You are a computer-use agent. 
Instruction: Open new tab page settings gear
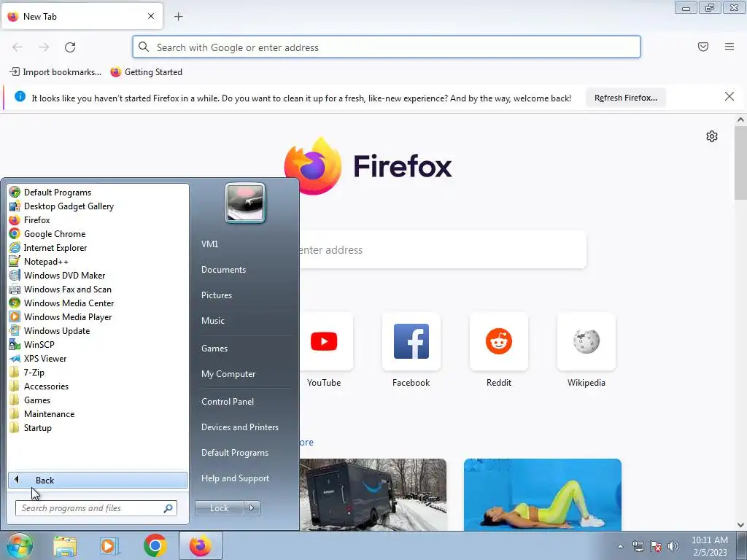point(712,136)
